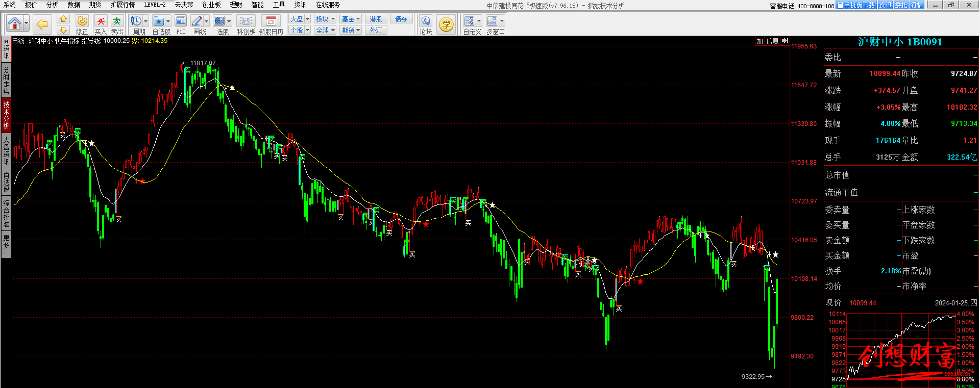The height and width of the screenshot is (388, 980).
Task: Open the 科创板 board icon
Action: (x=246, y=21)
